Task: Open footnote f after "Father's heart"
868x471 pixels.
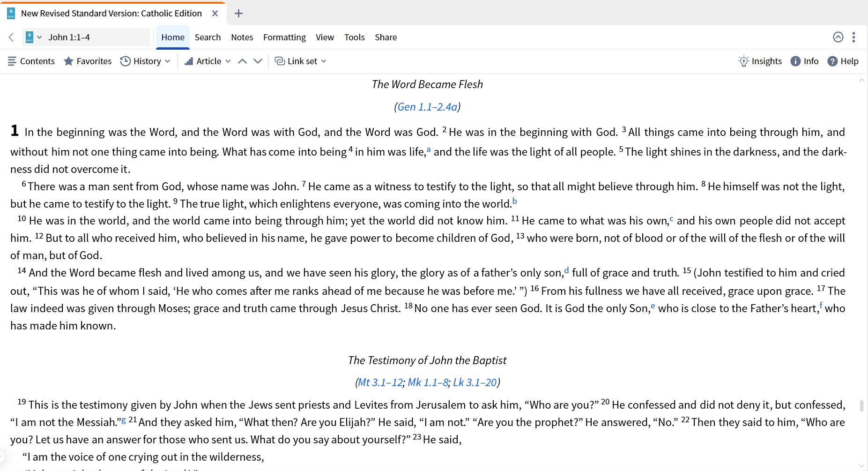Action: [821, 306]
